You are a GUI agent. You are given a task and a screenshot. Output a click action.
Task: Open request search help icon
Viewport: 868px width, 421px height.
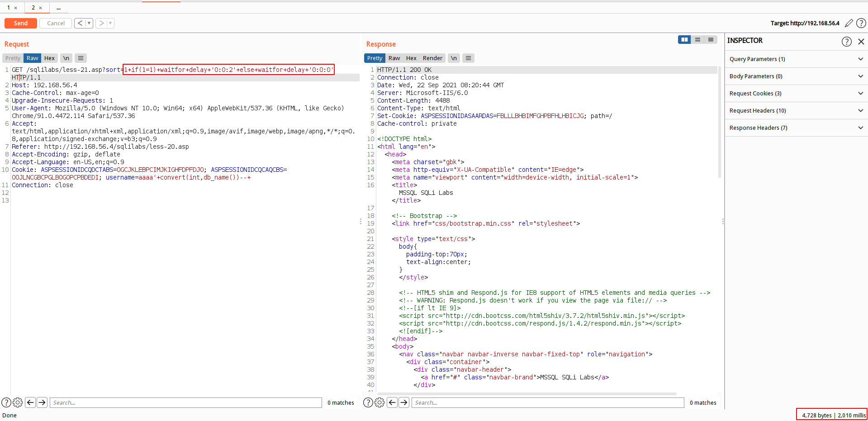pyautogui.click(x=6, y=402)
